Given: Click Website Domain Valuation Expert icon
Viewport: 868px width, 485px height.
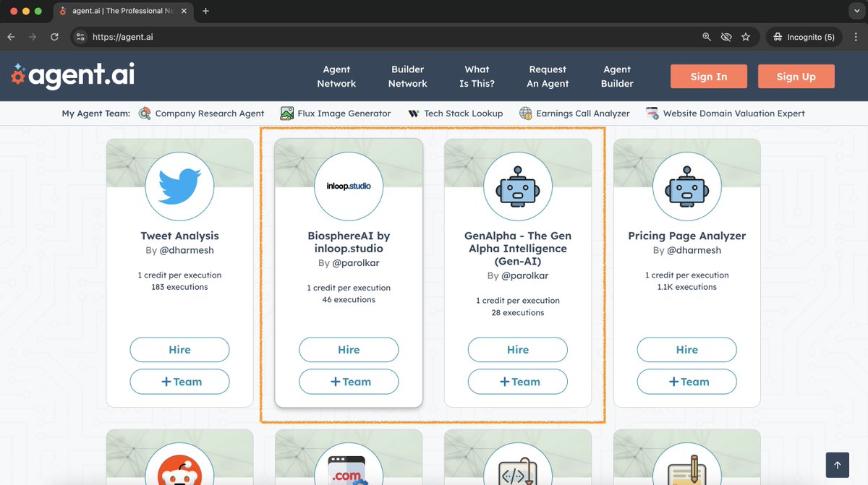Looking at the screenshot, I should point(652,113).
